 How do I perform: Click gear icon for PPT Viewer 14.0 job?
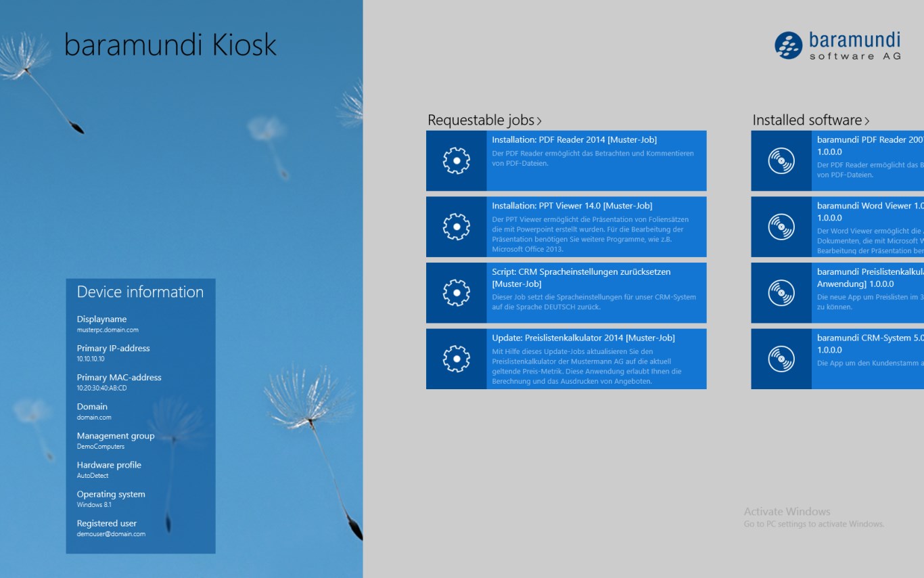coord(457,227)
